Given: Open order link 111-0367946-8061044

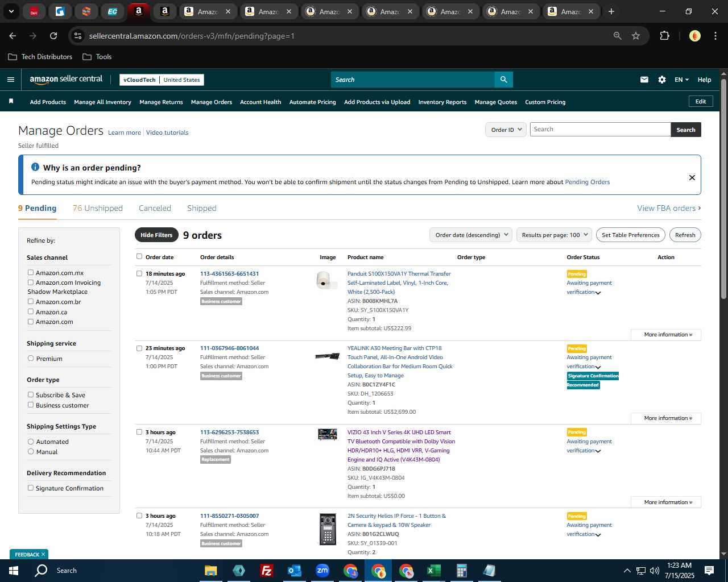Looking at the screenshot, I should coord(230,348).
